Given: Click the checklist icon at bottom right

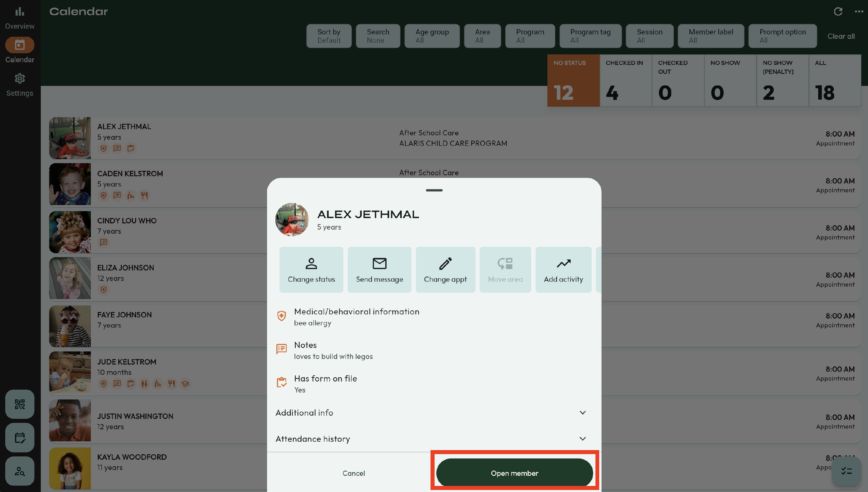Looking at the screenshot, I should click(x=846, y=471).
